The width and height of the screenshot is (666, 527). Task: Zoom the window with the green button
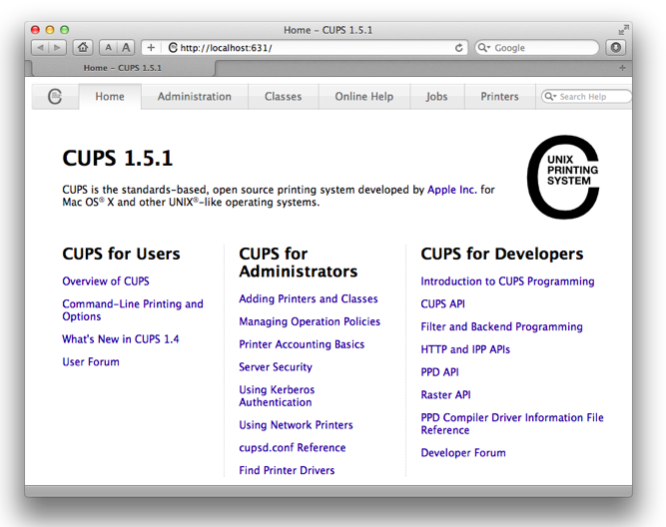coord(65,30)
